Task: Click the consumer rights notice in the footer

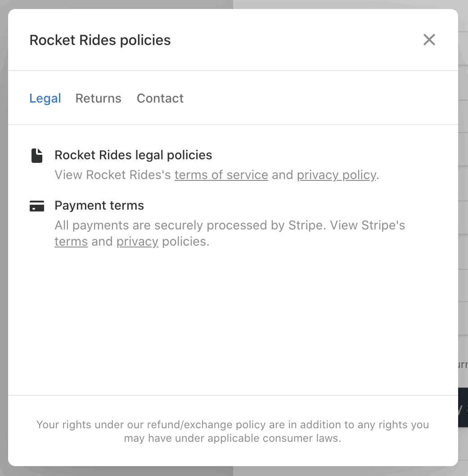Action: 233,431
